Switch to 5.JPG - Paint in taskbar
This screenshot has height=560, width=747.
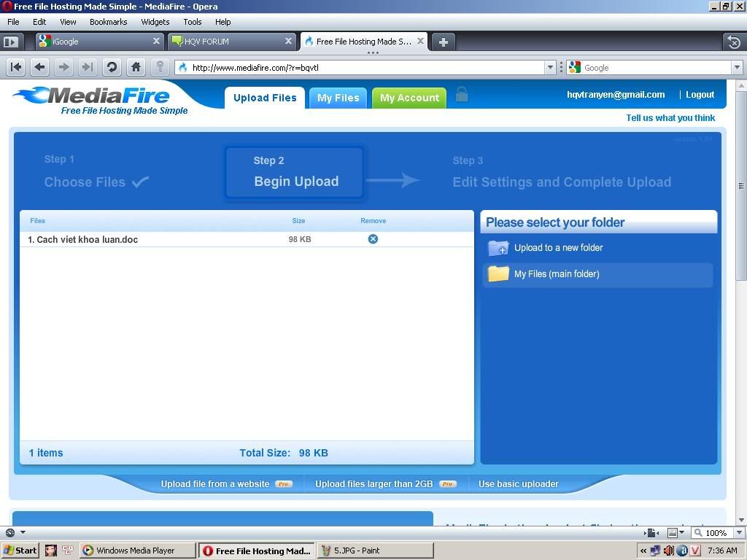[x=376, y=551]
